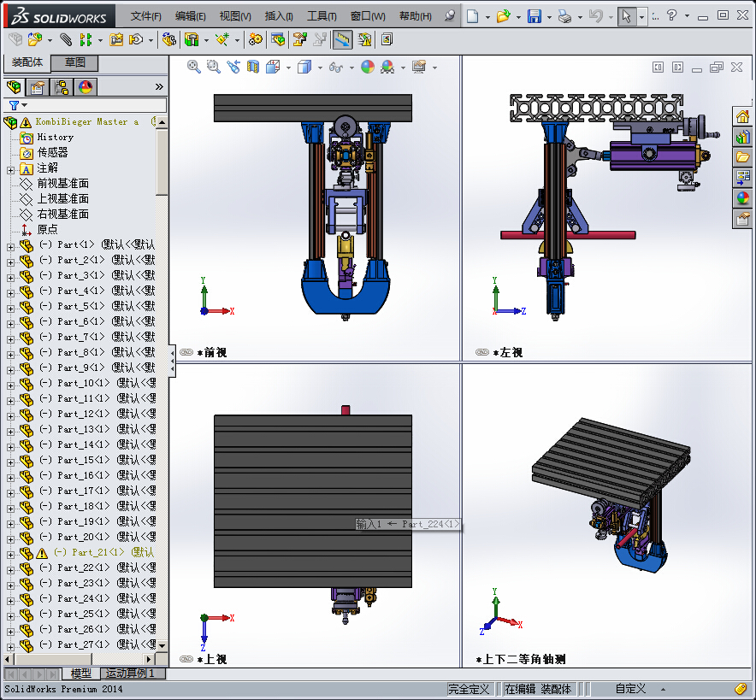Switch to the 运动算例1 tab

130,674
